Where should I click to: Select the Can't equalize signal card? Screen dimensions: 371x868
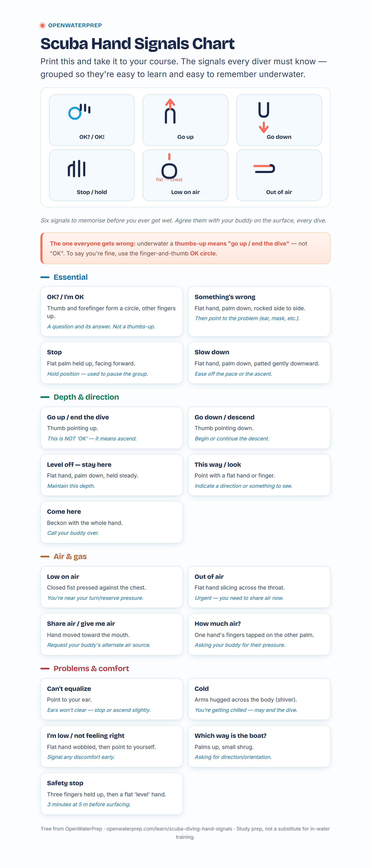coord(112,699)
